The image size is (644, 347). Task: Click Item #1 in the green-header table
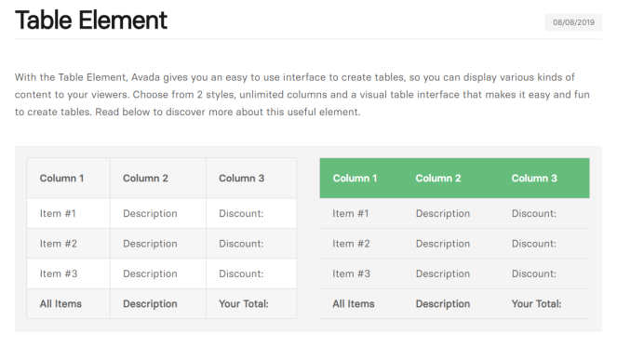pyautogui.click(x=351, y=214)
